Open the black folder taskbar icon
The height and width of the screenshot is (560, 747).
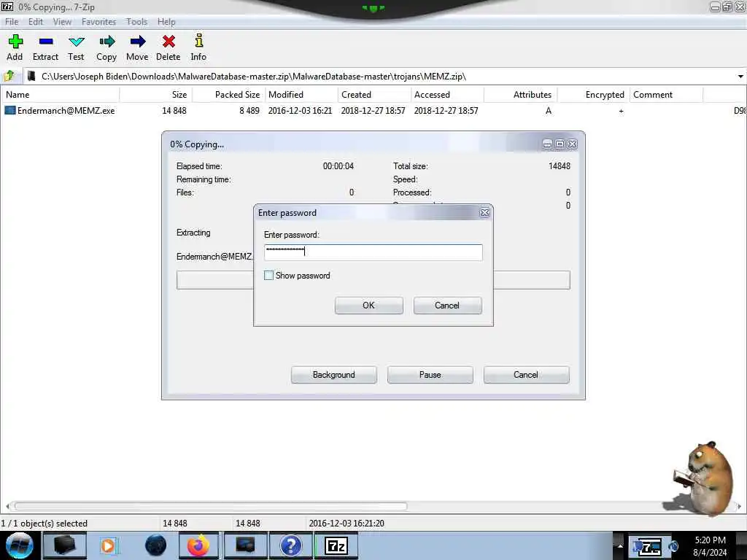pos(65,545)
